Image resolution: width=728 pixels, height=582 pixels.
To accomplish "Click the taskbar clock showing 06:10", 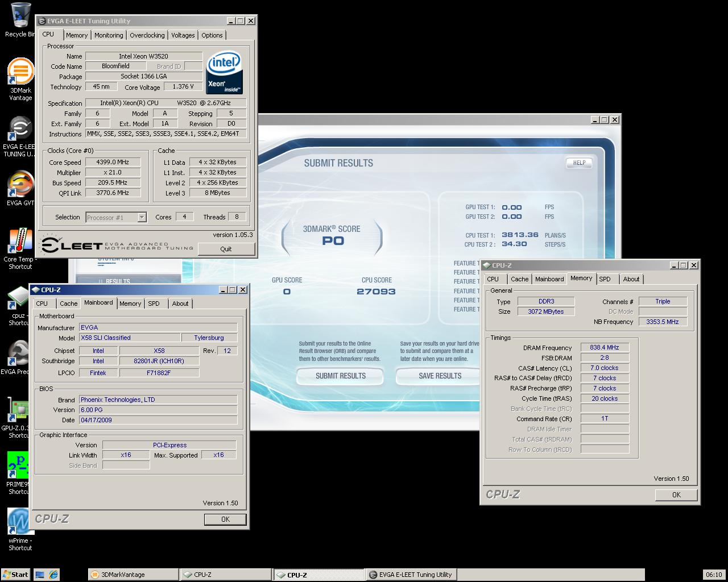I will 714,575.
